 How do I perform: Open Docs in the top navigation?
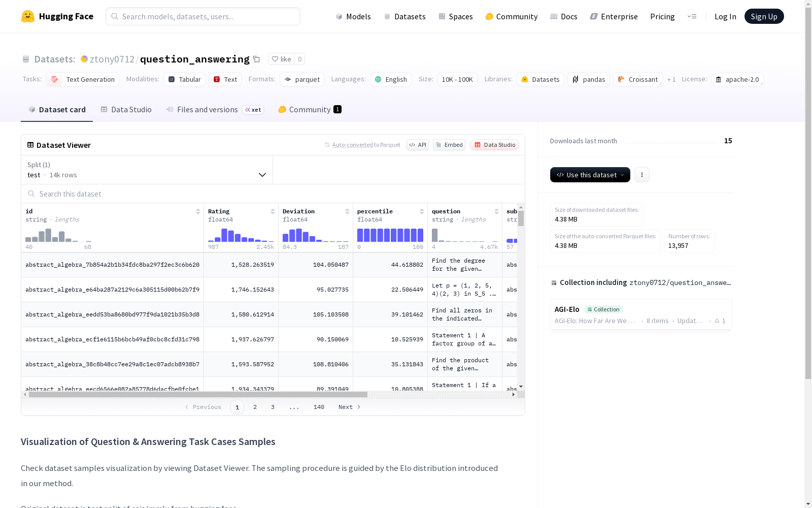(x=564, y=16)
